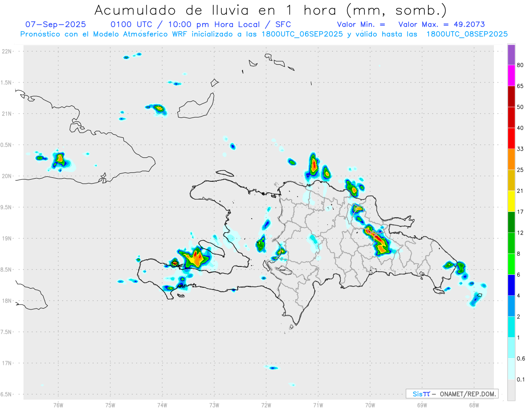Click the '70W' longitude label
Image resolution: width=532 pixels, height=411 pixels.
point(370,405)
